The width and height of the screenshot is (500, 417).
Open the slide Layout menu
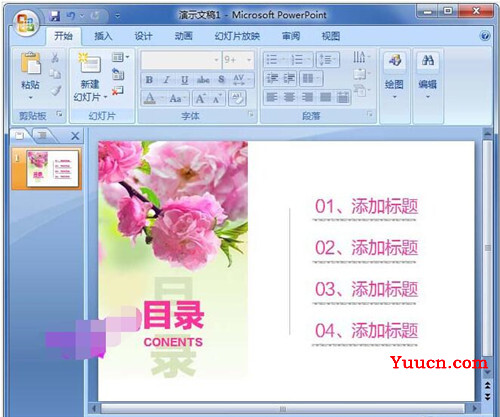point(120,57)
